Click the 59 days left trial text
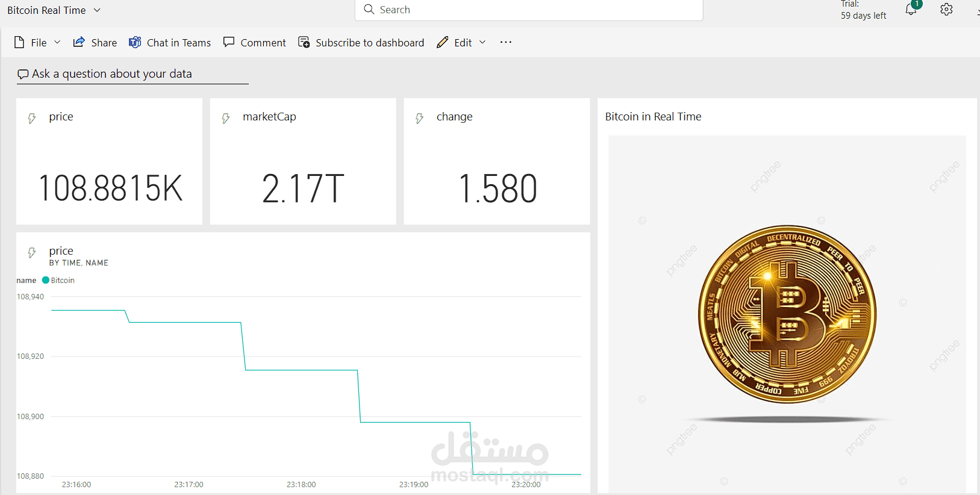Image resolution: width=980 pixels, height=495 pixels. 864,16
